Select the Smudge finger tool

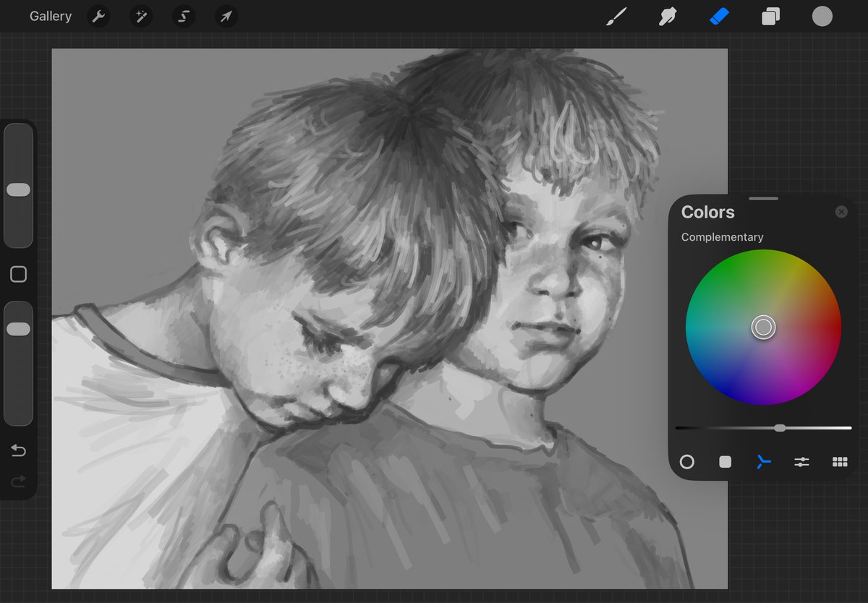668,16
